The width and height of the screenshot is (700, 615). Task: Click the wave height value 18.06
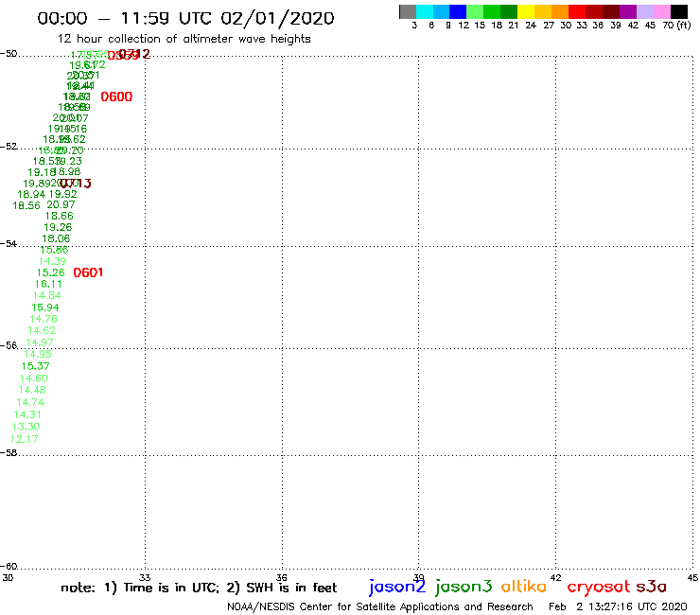click(x=56, y=238)
